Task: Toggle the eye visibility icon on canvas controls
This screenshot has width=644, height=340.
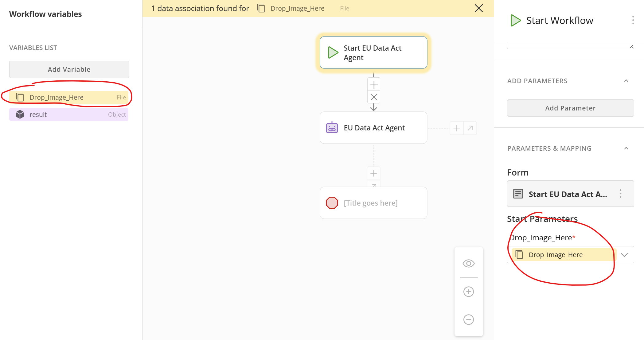Action: click(469, 263)
